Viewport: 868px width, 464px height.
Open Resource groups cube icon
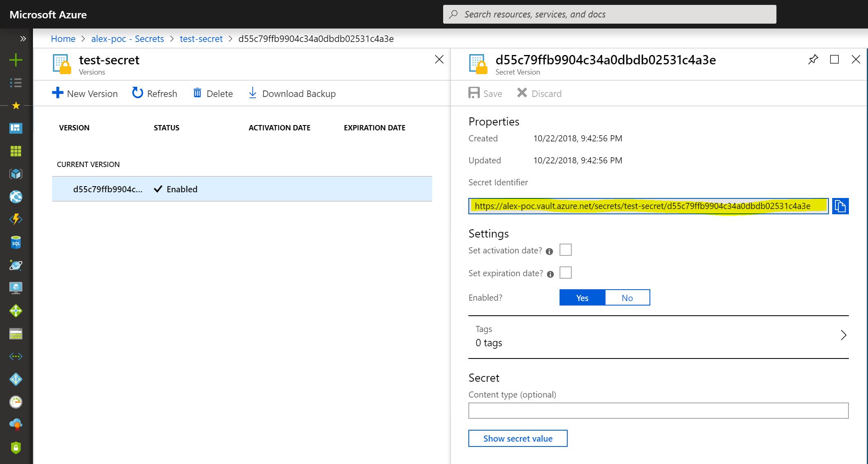16,174
